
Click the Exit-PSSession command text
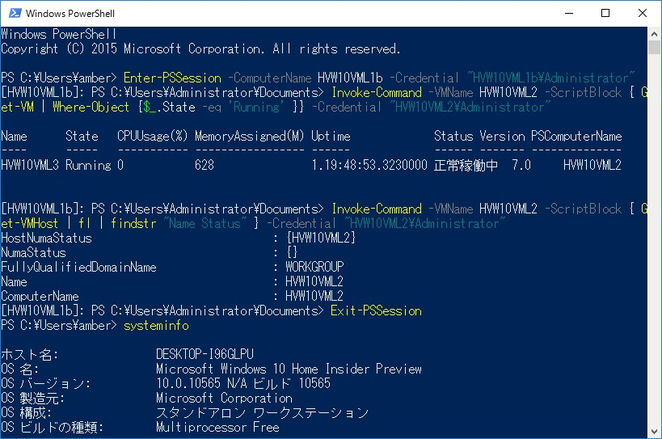tap(376, 311)
